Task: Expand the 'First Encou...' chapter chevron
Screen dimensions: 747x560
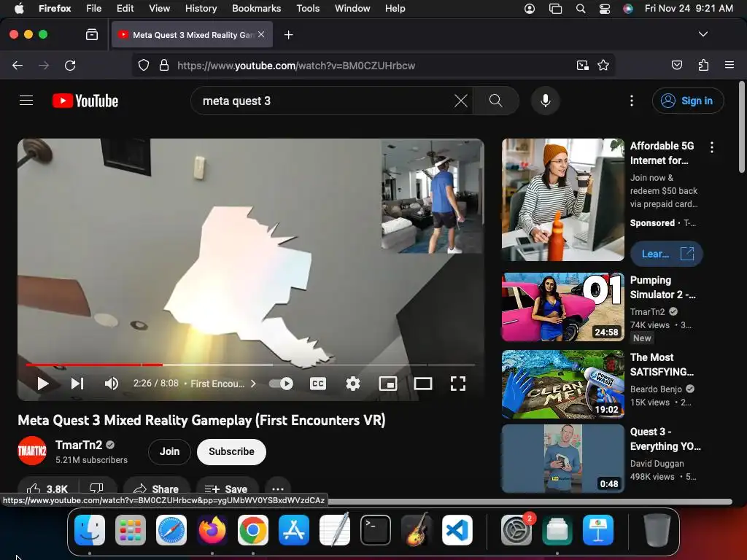Action: point(253,384)
